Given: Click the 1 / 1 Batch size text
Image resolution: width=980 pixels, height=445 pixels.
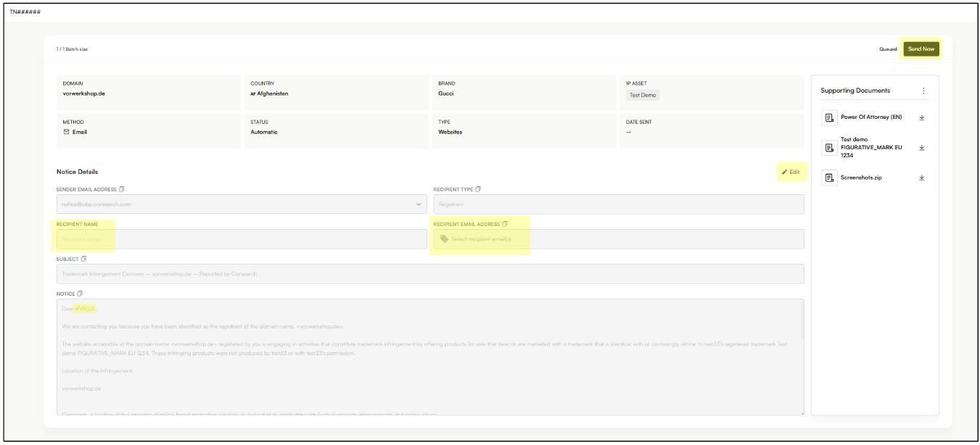Looking at the screenshot, I should (72, 49).
